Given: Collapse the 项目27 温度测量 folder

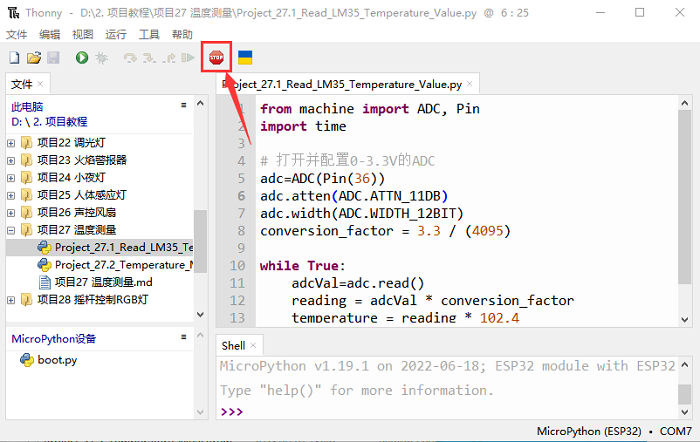Looking at the screenshot, I should pos(12,230).
